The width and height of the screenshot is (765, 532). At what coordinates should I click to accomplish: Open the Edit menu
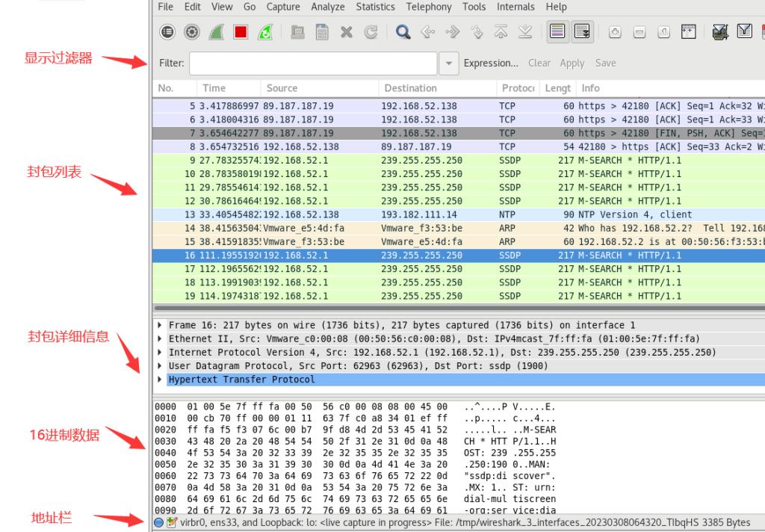(x=192, y=7)
